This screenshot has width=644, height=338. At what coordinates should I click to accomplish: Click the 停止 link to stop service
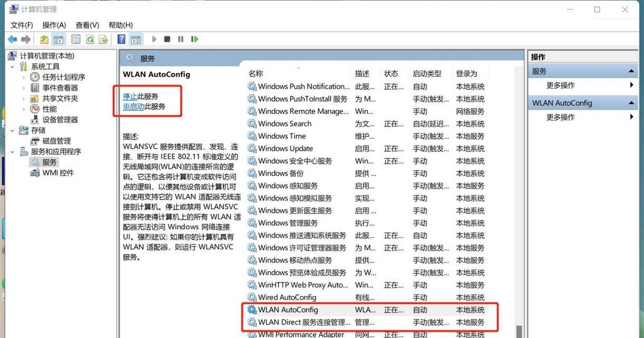pos(130,97)
